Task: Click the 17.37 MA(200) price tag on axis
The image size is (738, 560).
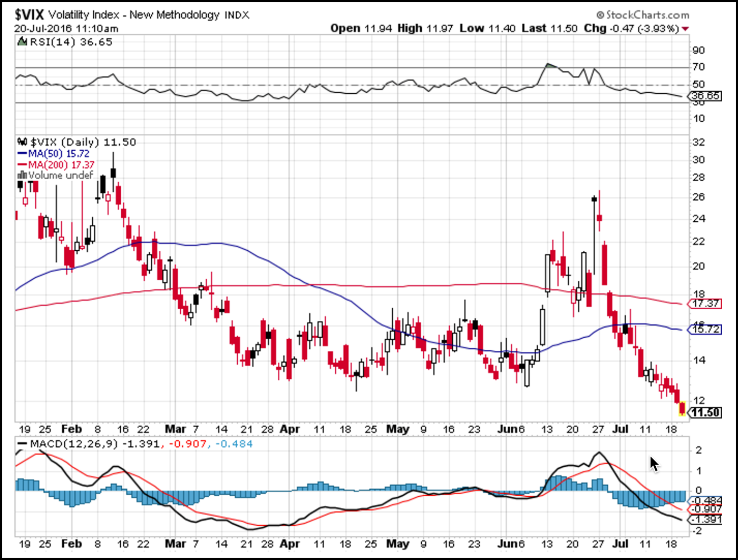Action: click(x=704, y=303)
